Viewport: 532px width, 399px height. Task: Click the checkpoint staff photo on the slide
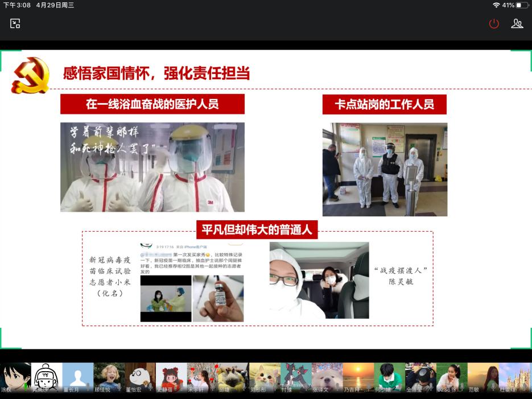(385, 170)
